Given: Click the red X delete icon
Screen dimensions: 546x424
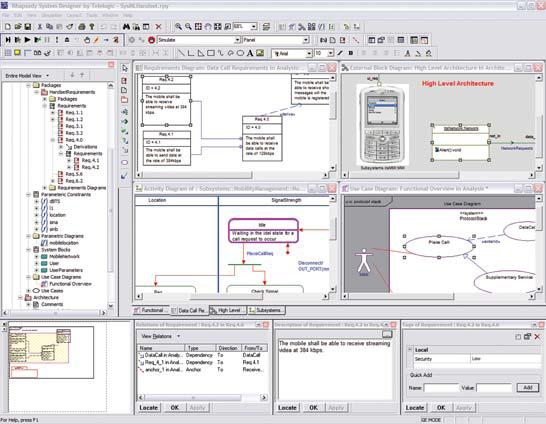Looking at the screenshot, I should point(158,26).
